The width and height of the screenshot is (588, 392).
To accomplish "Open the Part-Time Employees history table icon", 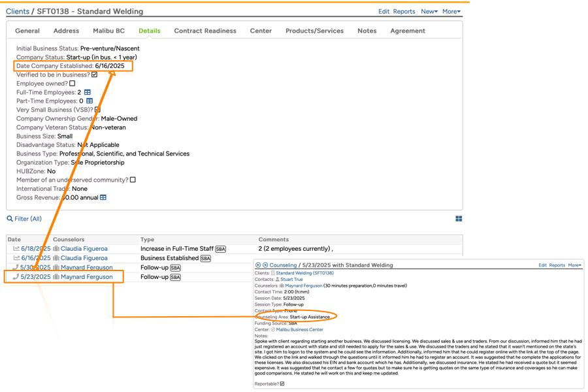I will pos(90,101).
